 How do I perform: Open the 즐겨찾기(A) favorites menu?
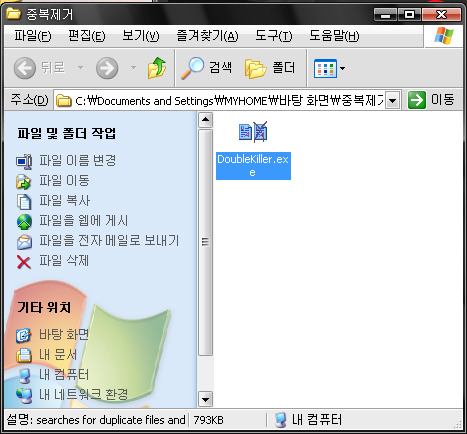coord(207,36)
